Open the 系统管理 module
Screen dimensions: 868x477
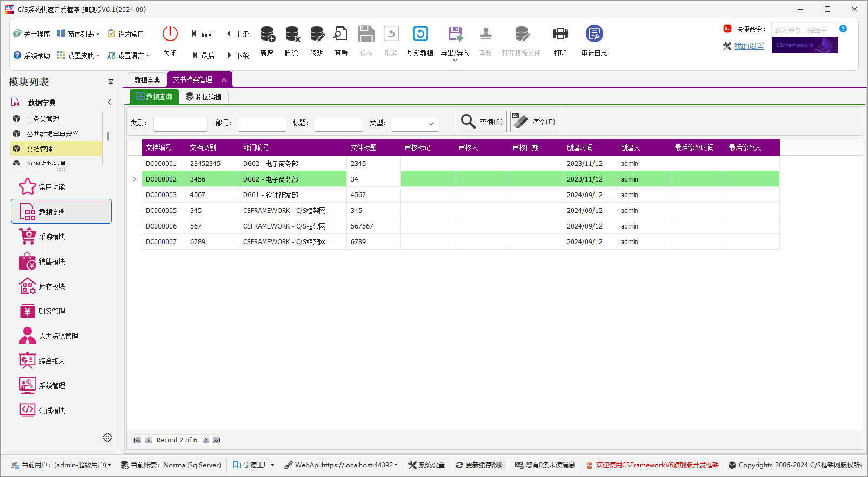[x=61, y=386]
